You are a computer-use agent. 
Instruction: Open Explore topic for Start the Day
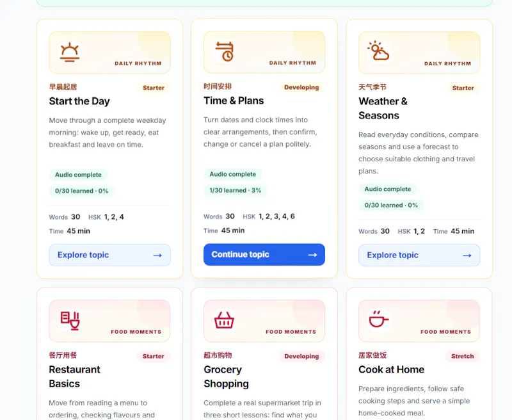[x=109, y=255]
